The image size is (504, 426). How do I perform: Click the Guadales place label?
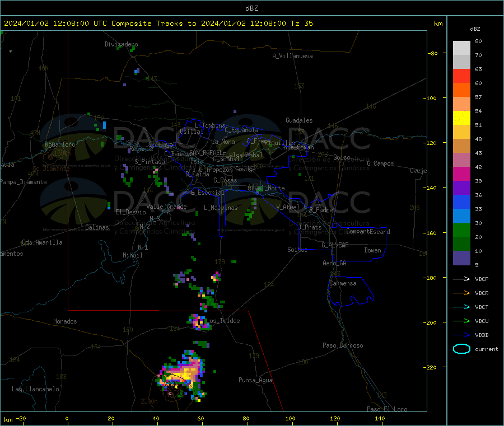[x=299, y=120]
